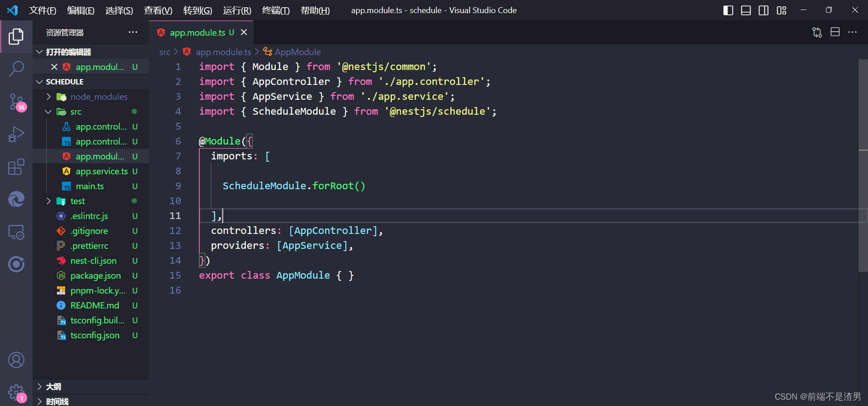Screen dimensions: 868x406
Task: Expand the test folder
Action: (x=48, y=201)
